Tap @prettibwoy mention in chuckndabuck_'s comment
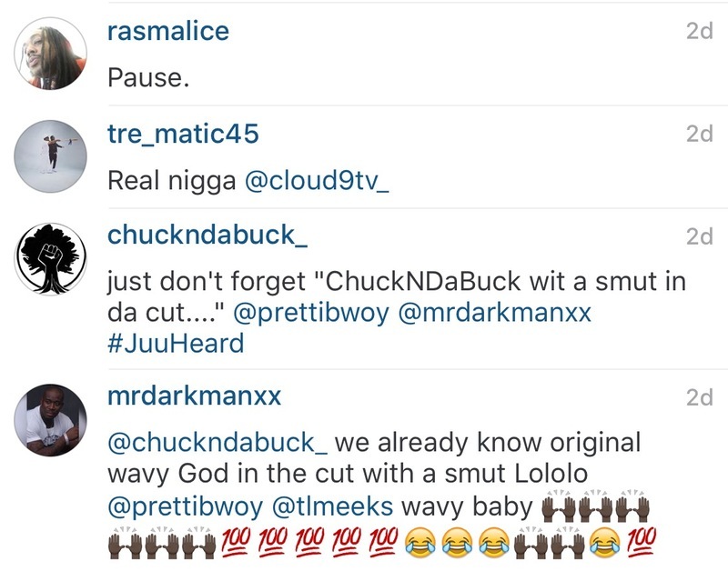728x571 pixels. tap(311, 313)
